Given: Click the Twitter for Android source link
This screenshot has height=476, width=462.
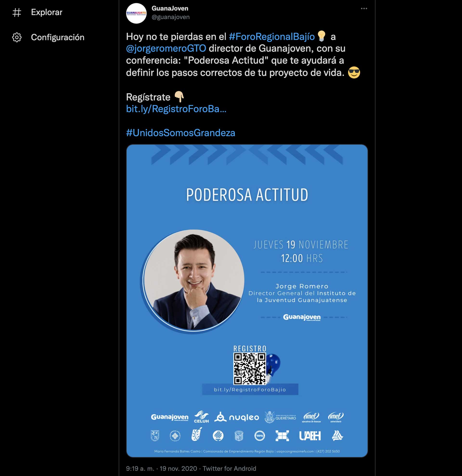Looking at the screenshot, I should pos(229,468).
